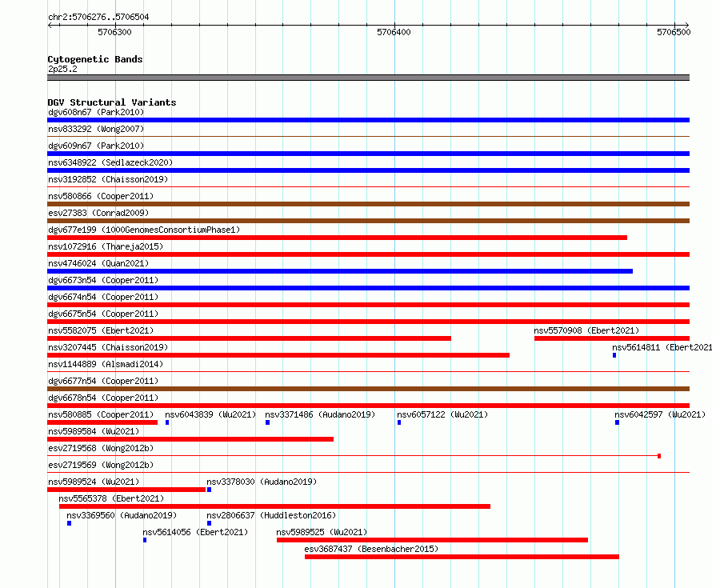This screenshot has height=588, width=712.
Task: Select the nsv1072916 (Thareja2015) label
Action: point(106,246)
